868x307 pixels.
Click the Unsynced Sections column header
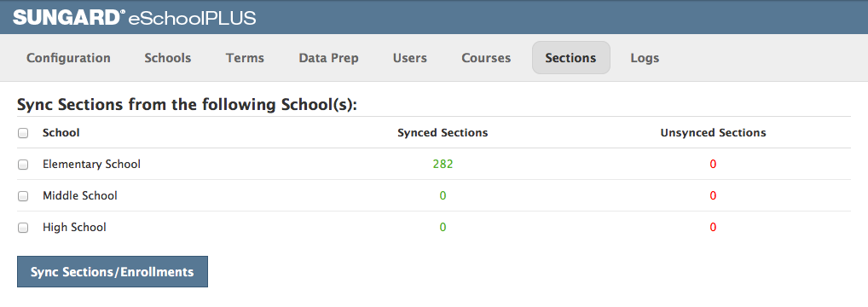pyautogui.click(x=713, y=132)
